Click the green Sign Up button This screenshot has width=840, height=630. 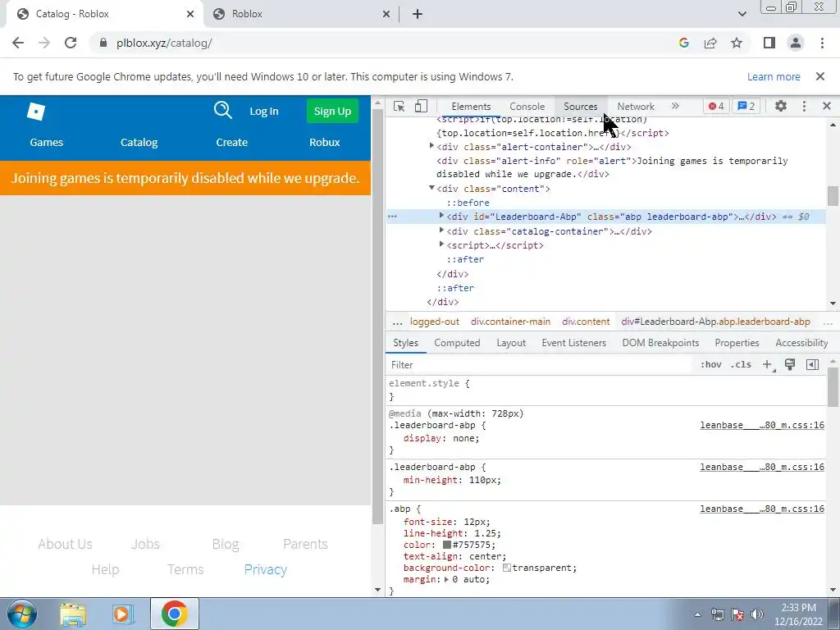333,111
